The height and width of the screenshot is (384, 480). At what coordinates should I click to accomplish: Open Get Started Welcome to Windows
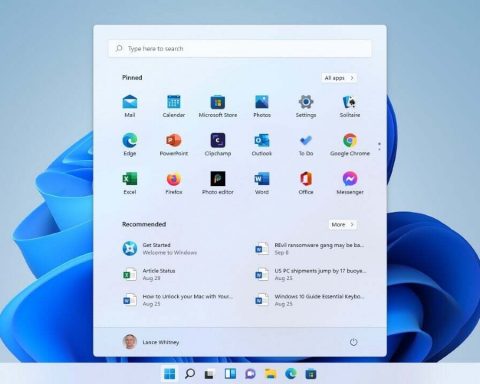(x=160, y=249)
